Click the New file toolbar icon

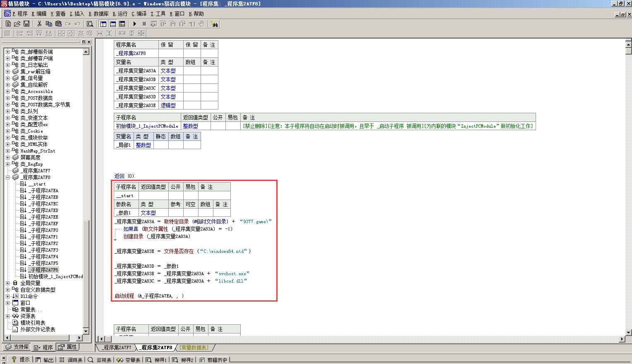point(8,24)
